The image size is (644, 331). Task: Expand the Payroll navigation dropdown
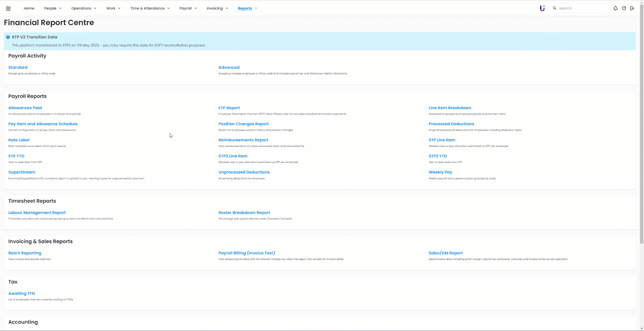coord(188,8)
